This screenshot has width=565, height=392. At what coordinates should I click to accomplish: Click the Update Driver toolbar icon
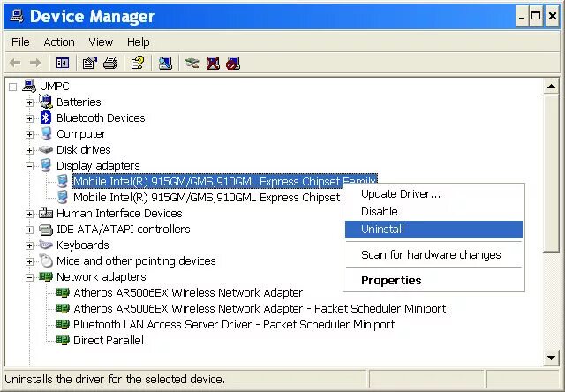(192, 64)
